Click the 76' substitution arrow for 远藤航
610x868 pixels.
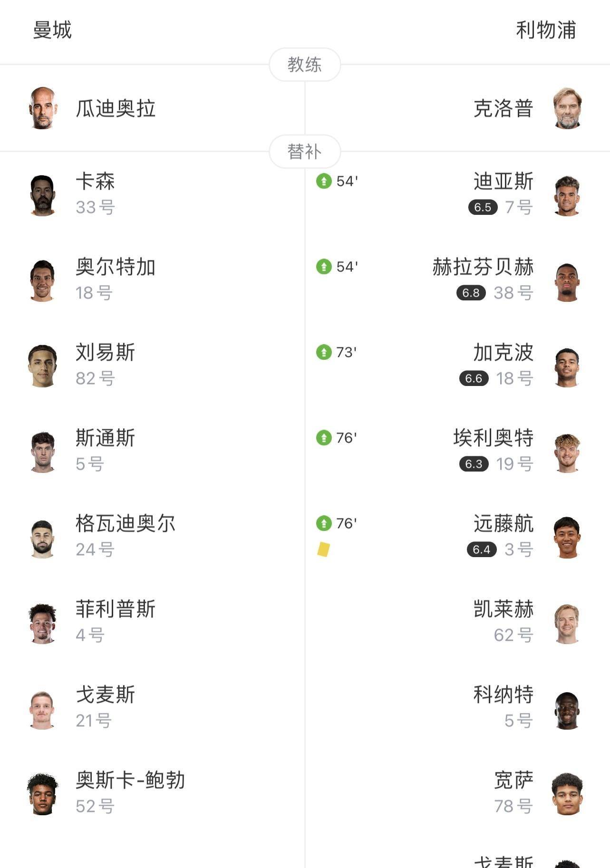[x=324, y=523]
